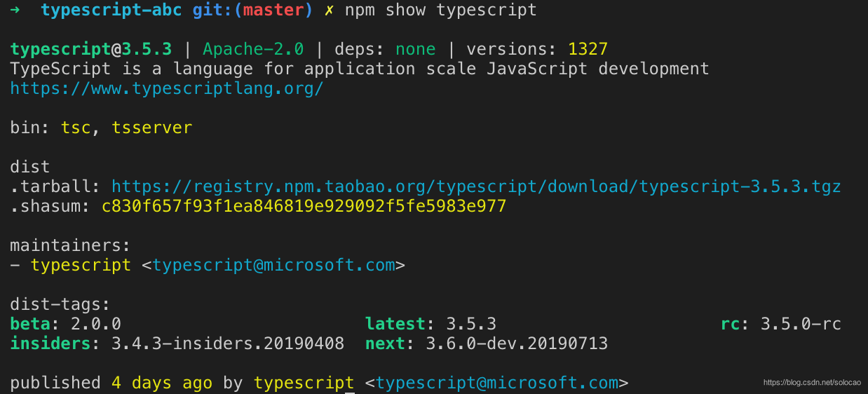868x394 pixels.
Task: Click the versions count '1327'
Action: [x=588, y=50]
